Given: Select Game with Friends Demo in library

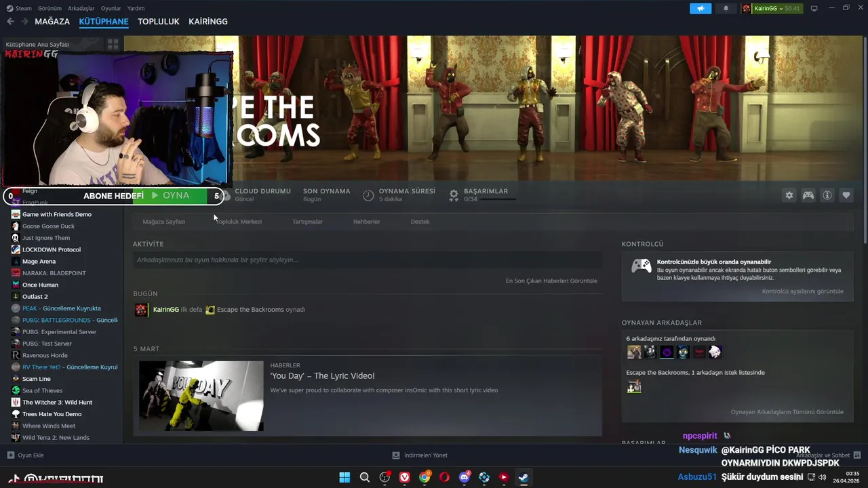Looking at the screenshot, I should [x=57, y=214].
